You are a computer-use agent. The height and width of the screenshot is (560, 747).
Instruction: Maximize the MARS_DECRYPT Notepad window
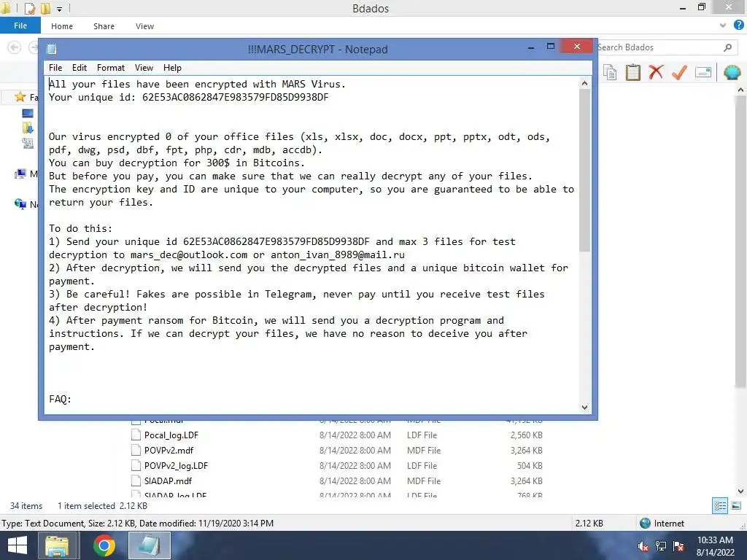(x=551, y=46)
